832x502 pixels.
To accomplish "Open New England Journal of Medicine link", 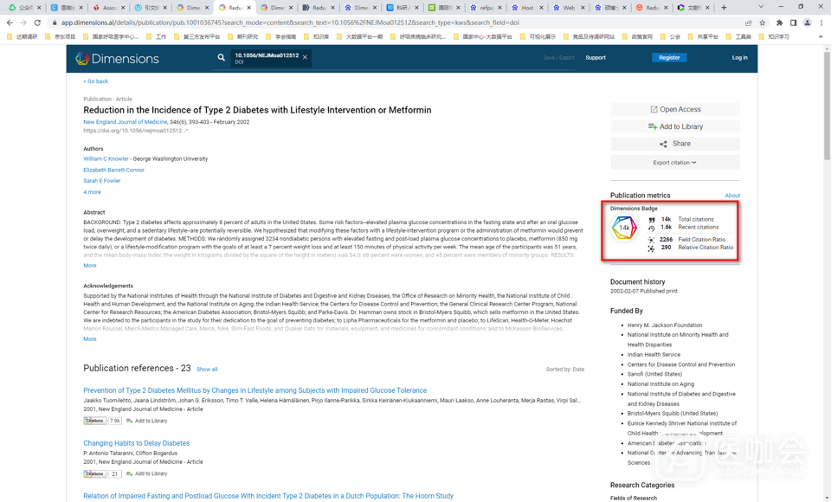I will 125,122.
